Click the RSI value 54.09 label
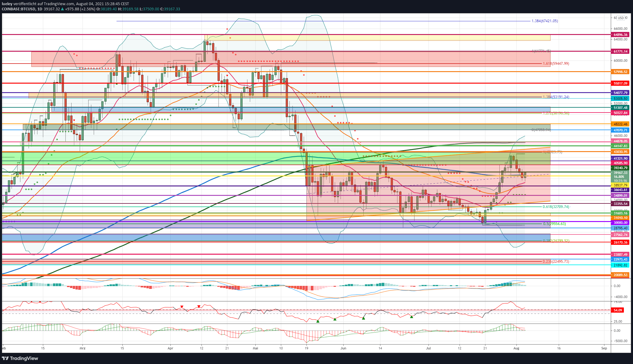This screenshot has width=633, height=364. [617, 310]
